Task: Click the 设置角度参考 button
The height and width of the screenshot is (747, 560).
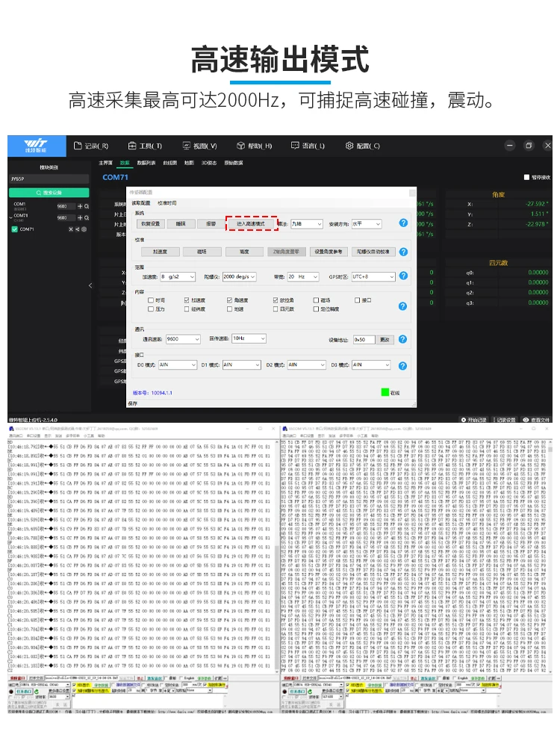Action: (329, 252)
